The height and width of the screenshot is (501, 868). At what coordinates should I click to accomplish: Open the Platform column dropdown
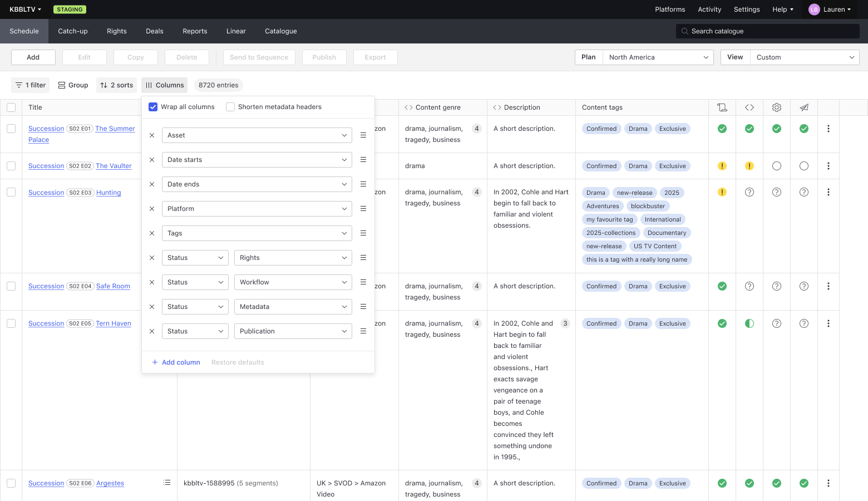(x=257, y=209)
